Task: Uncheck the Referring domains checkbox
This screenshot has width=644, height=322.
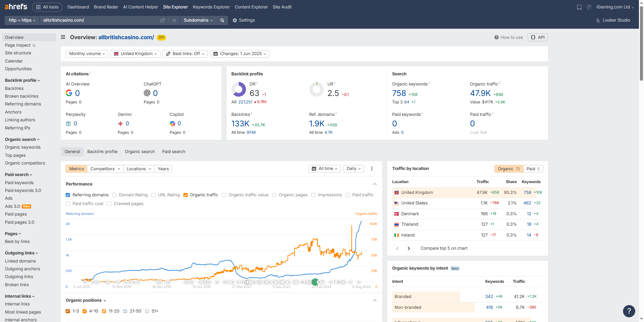Action: click(68, 195)
